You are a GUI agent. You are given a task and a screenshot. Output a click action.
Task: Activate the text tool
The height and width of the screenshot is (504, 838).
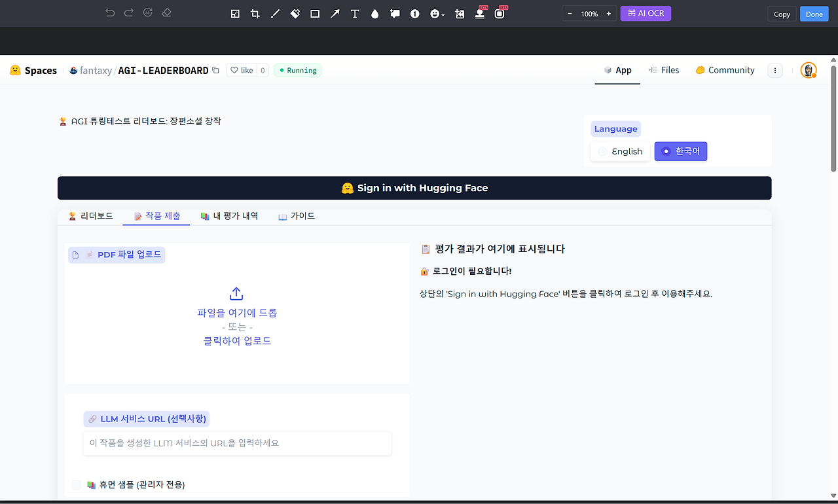tap(355, 14)
